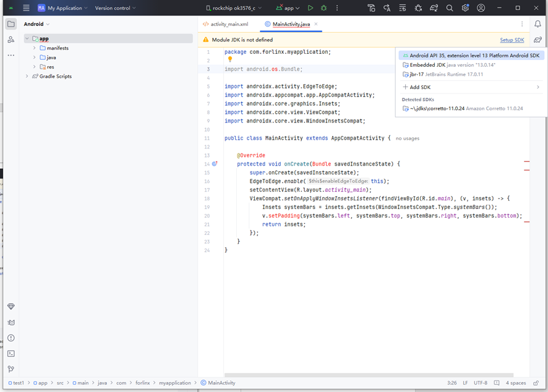Click the override gutter icon on line 14
The image size is (548, 392).
(215, 163)
